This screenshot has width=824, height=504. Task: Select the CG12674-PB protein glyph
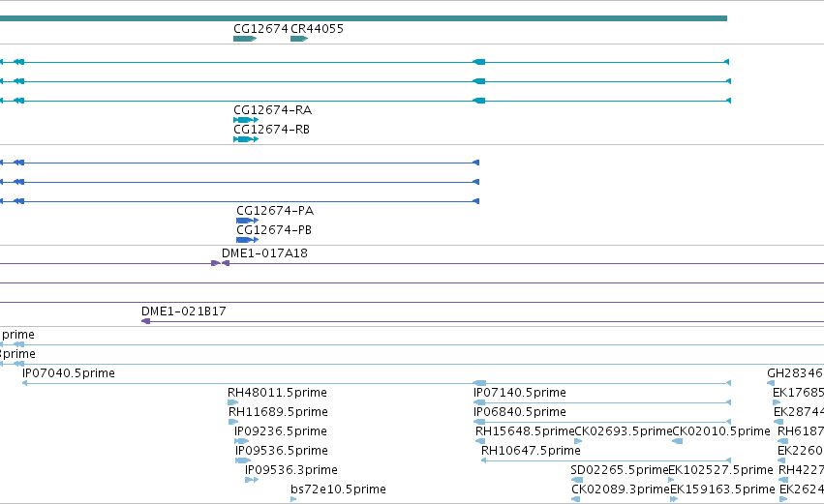pos(247,240)
